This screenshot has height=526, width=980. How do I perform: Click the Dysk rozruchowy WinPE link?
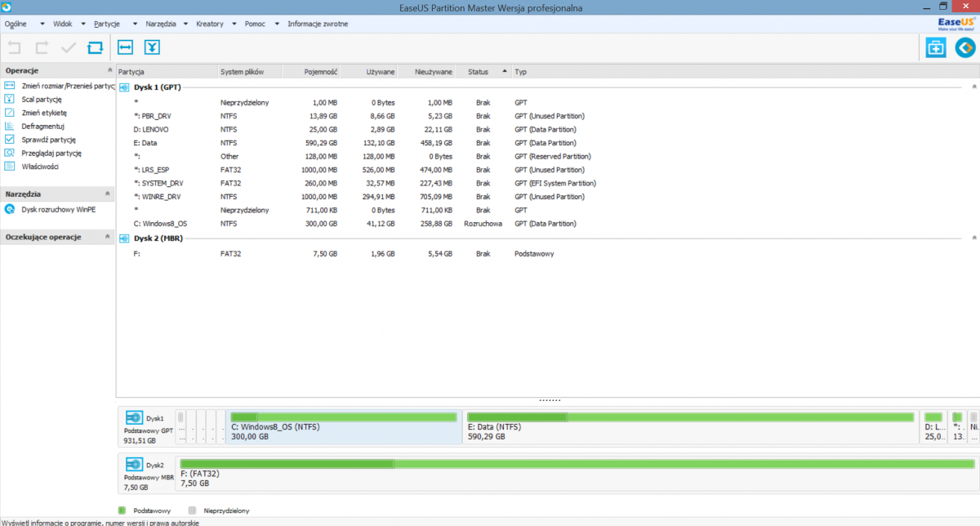pos(58,209)
